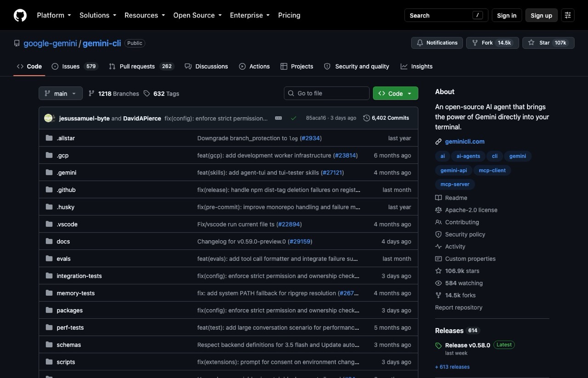Click the repository icon before google-gemini

pyautogui.click(x=17, y=43)
